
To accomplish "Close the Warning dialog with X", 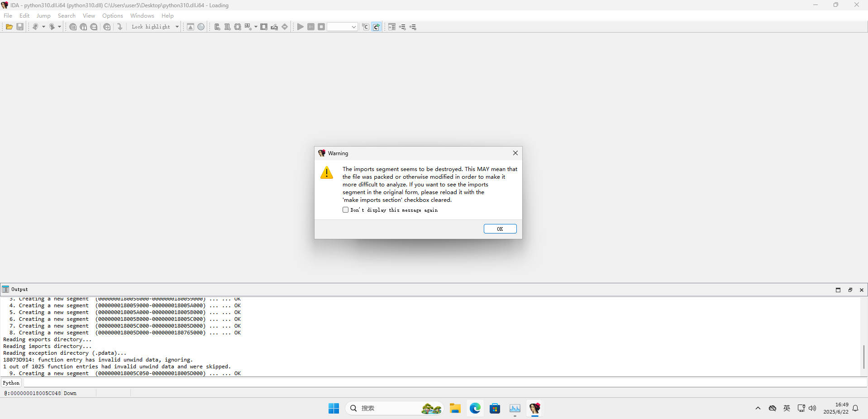I will [515, 153].
